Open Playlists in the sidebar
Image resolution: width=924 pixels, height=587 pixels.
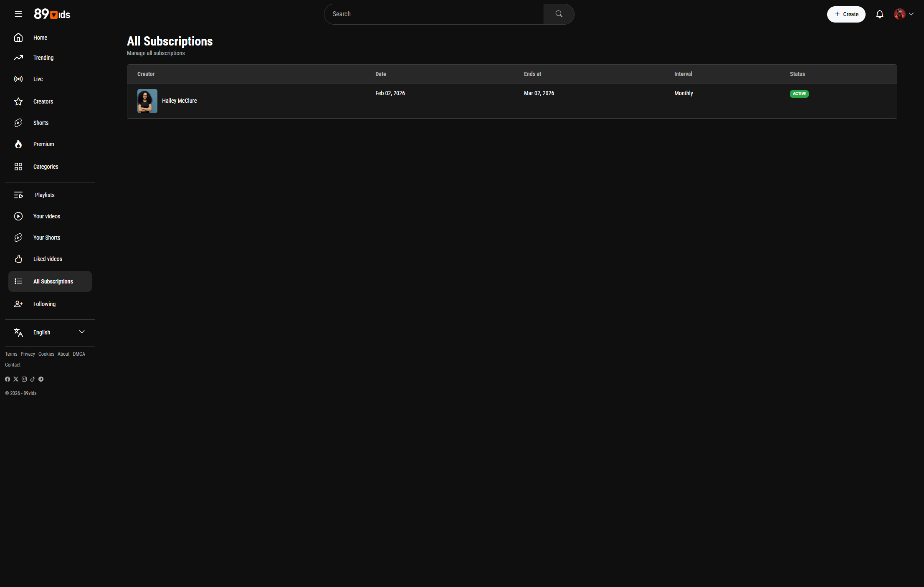[x=45, y=195]
